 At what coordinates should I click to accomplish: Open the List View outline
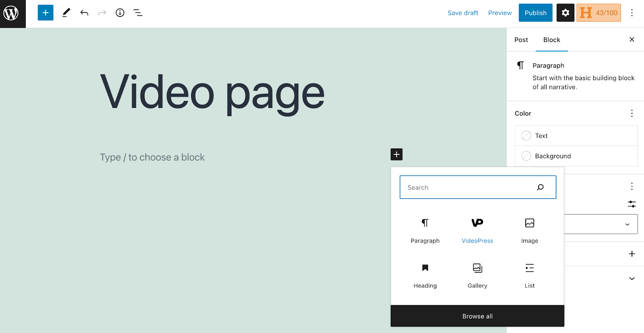pyautogui.click(x=138, y=13)
